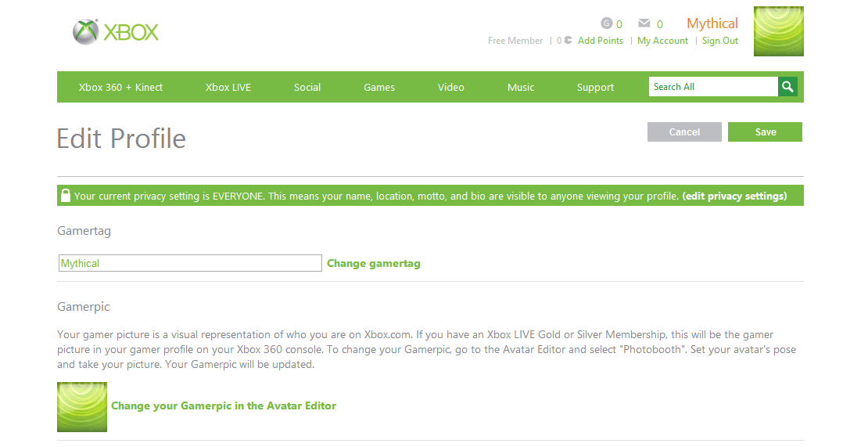Click the gamerpic thumbnail under the Gamerpic section
This screenshot has width=868, height=447.
(82, 406)
